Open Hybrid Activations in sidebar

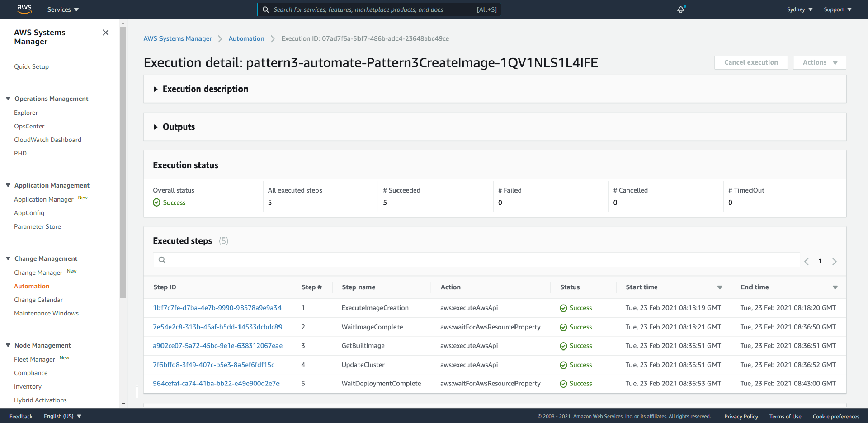[x=40, y=400]
